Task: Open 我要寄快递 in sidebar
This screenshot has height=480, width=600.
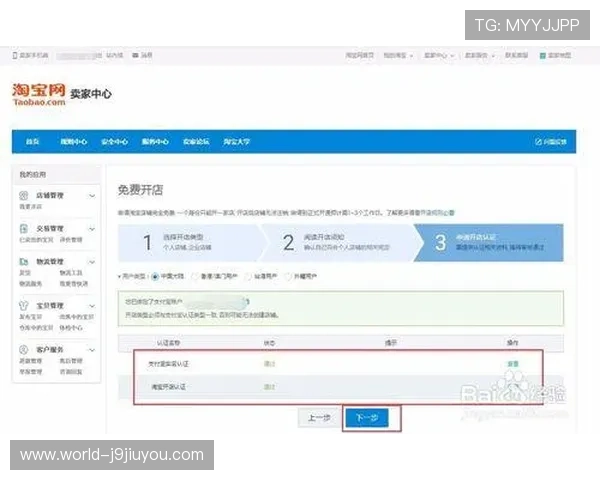Action: 74,284
